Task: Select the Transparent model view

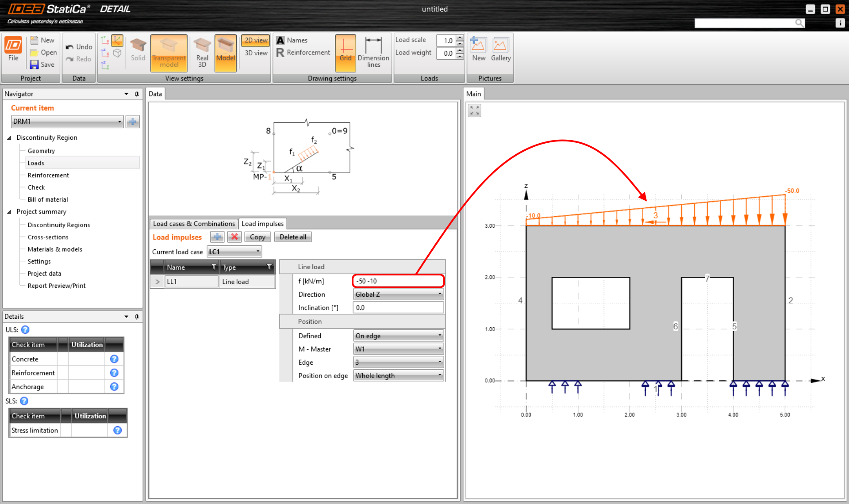Action: 169,51
